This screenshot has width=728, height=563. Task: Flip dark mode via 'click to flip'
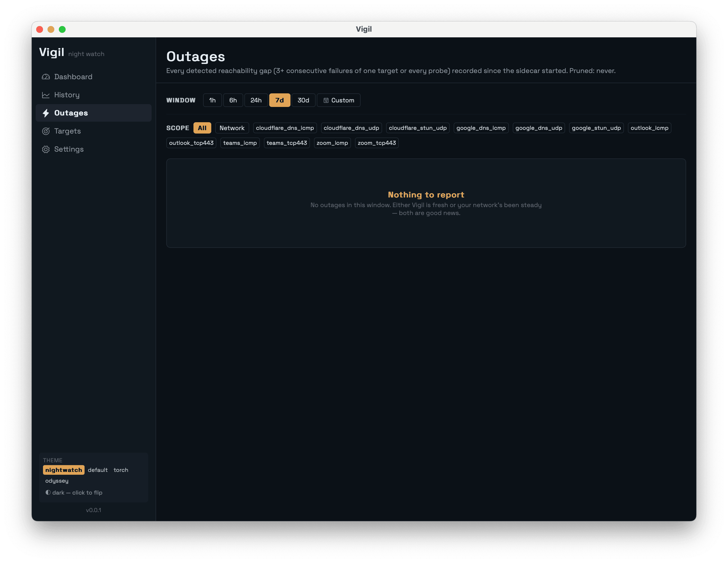[74, 493]
